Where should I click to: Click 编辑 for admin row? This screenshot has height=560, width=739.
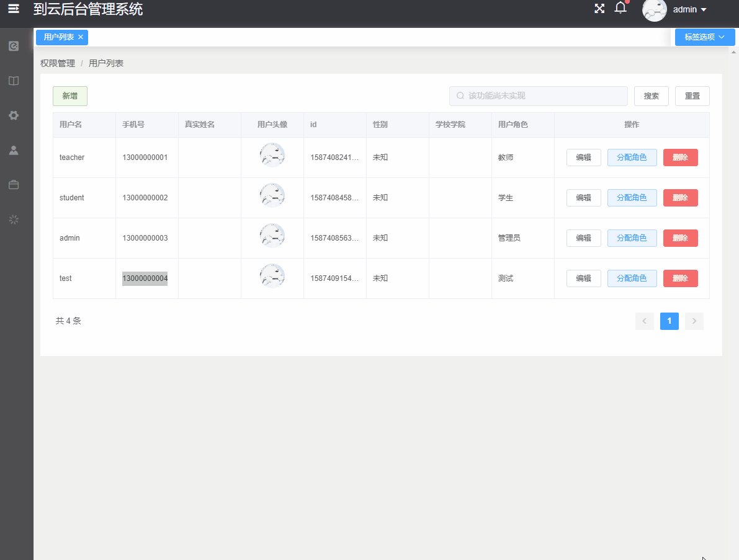click(x=583, y=238)
